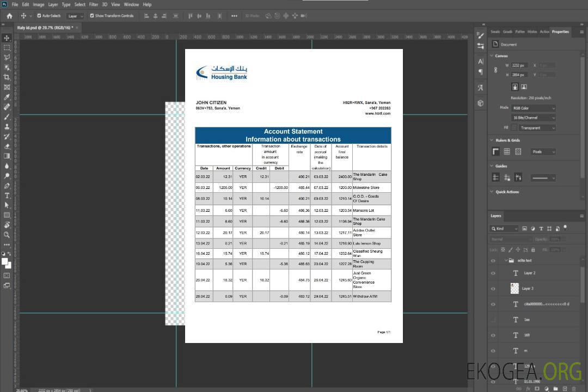588x392 pixels.
Task: Toggle the grid icon in Rulers & Grids
Action: [x=506, y=151]
